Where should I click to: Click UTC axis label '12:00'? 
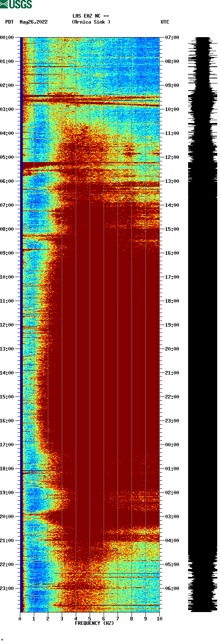(x=172, y=157)
